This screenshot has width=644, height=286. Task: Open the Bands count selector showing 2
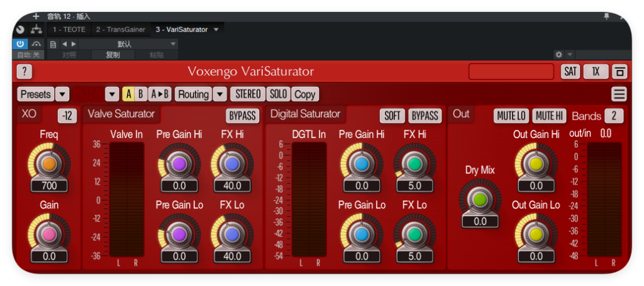coord(614,116)
